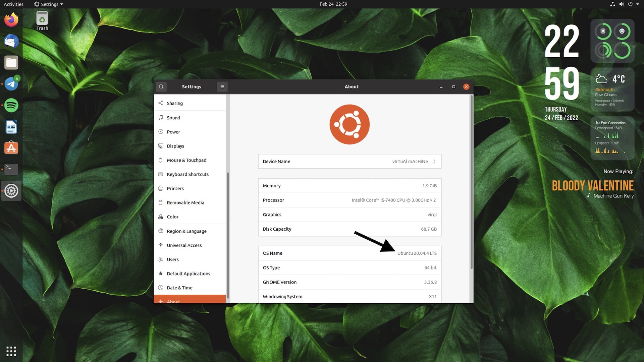Click Activities in the top bar
Viewport: 644px width, 362px height.
[13, 4]
